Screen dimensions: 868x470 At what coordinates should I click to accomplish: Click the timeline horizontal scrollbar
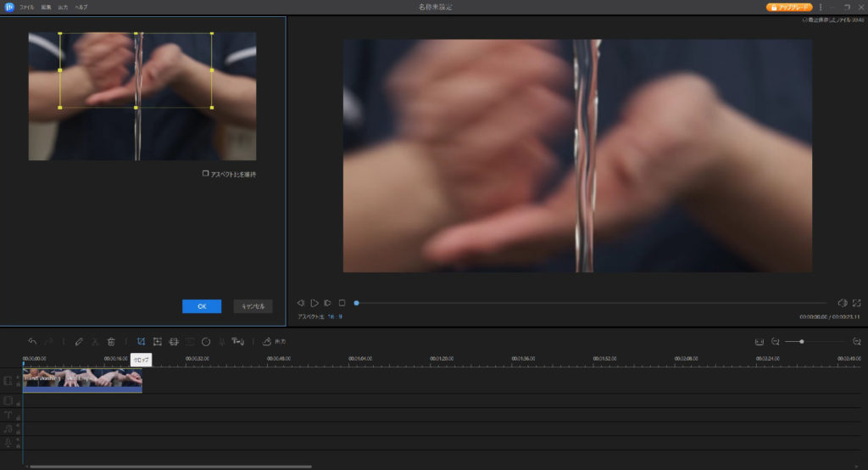coord(170,467)
